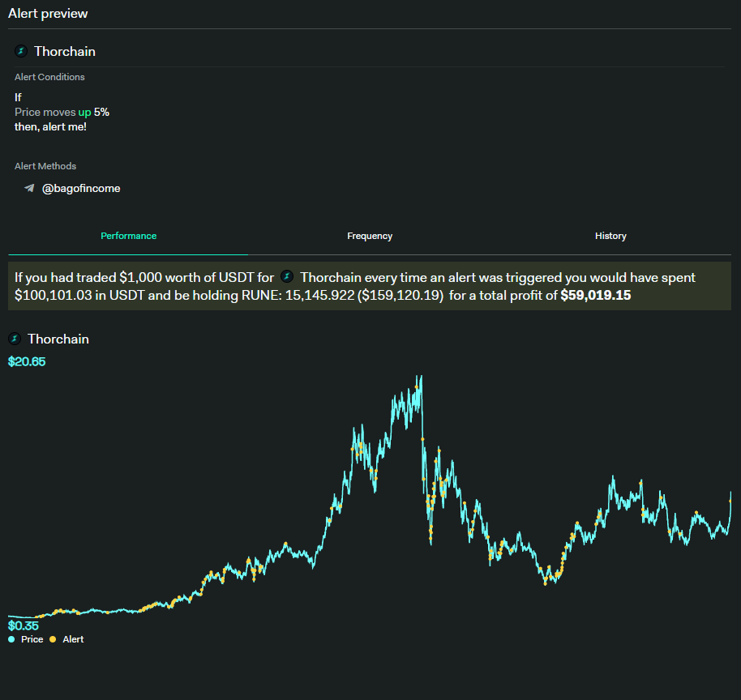Click the Alert legend label
The image size is (741, 700).
(73, 639)
